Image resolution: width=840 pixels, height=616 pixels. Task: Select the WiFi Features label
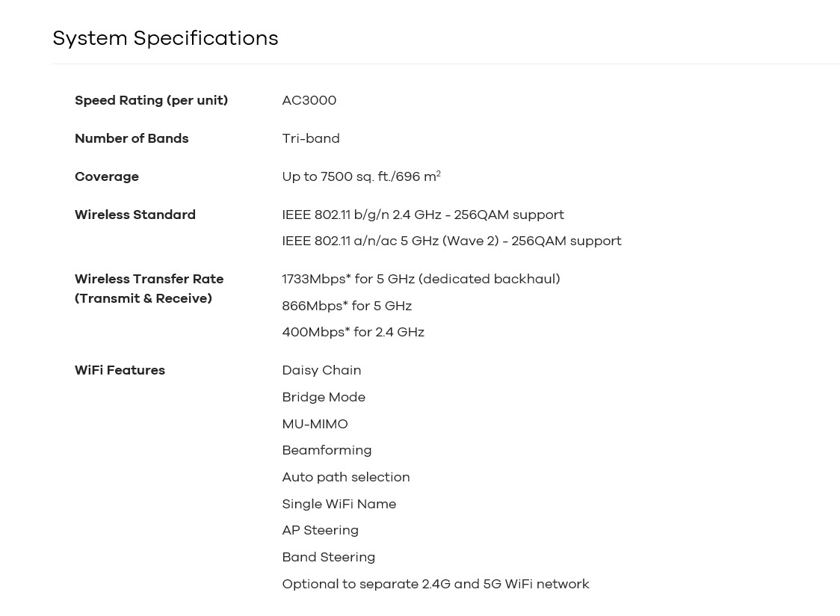point(120,370)
